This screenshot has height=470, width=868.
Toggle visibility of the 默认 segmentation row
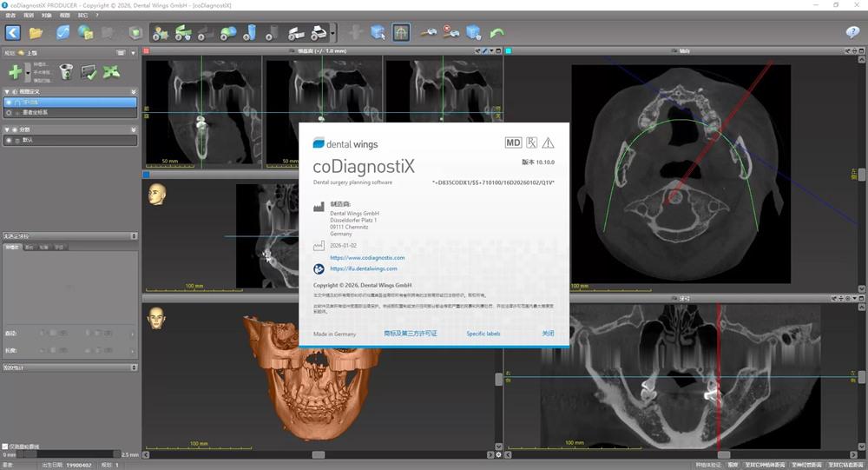(9, 140)
